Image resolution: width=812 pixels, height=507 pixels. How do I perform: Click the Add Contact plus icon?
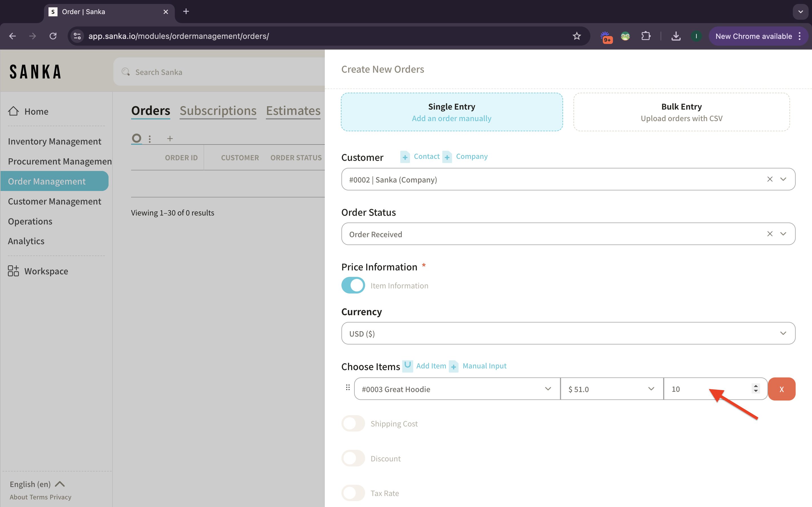(x=405, y=157)
